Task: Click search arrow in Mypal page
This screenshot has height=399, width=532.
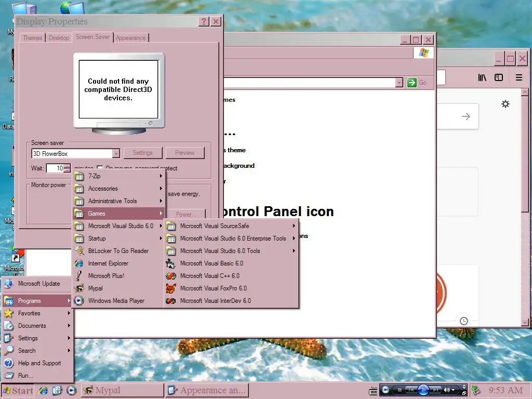Action: (x=466, y=116)
